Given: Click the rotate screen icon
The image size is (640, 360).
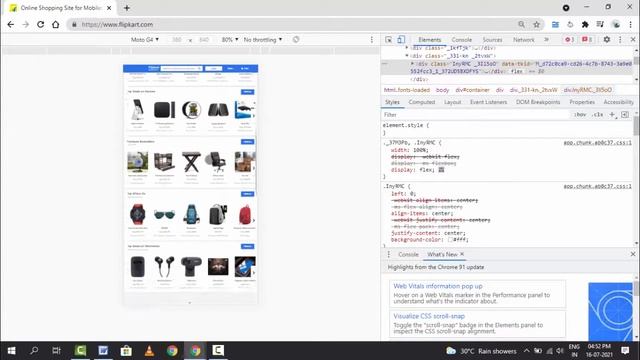Looking at the screenshot, I should (296, 40).
